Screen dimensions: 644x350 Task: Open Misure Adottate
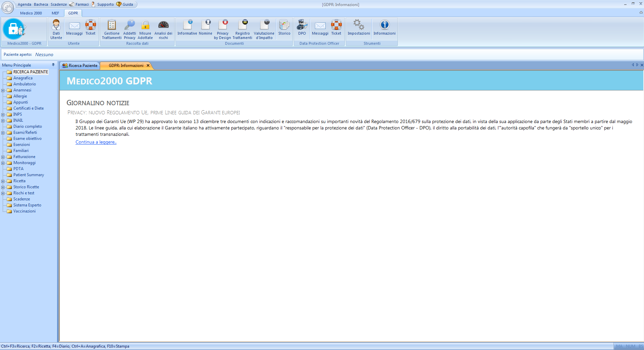(x=145, y=29)
